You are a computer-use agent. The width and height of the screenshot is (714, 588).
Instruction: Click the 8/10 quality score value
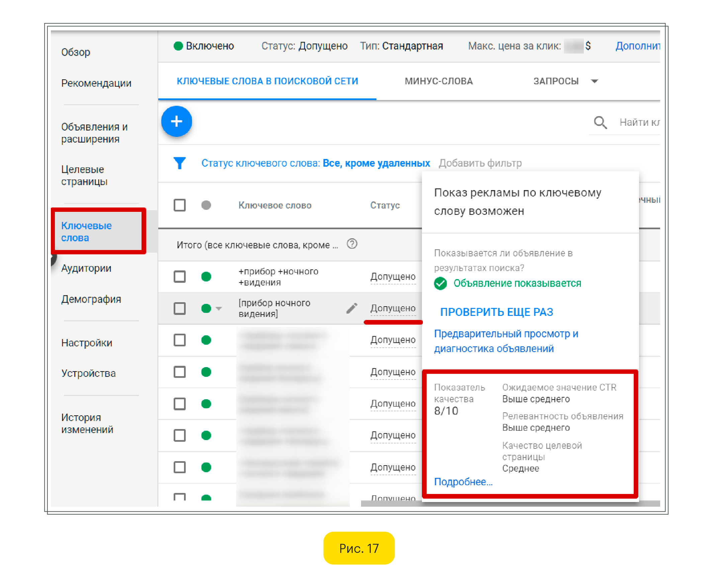446,411
